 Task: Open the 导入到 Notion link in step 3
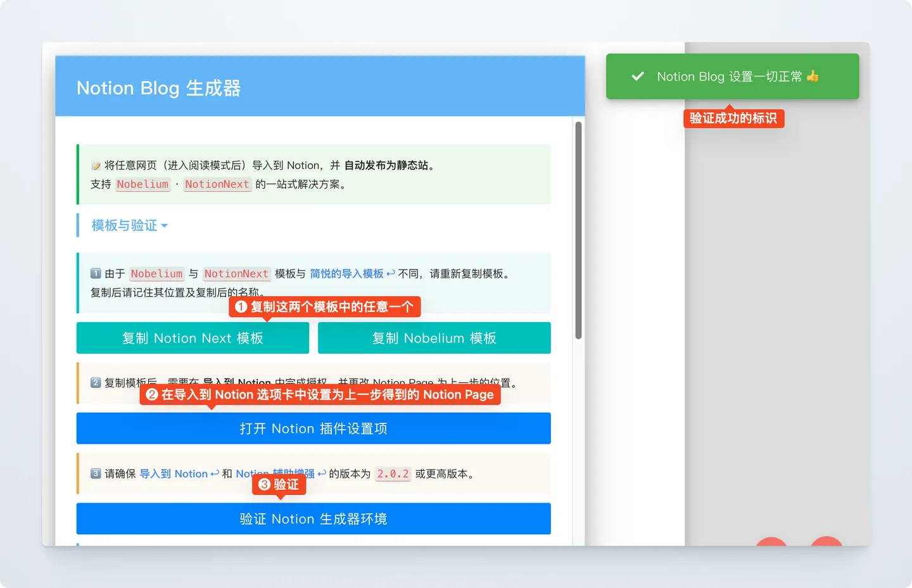[x=179, y=473]
